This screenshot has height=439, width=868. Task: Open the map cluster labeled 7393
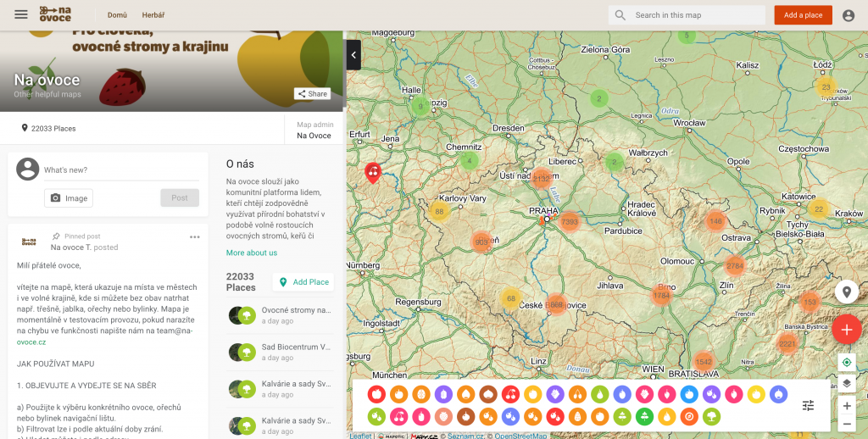point(570,222)
